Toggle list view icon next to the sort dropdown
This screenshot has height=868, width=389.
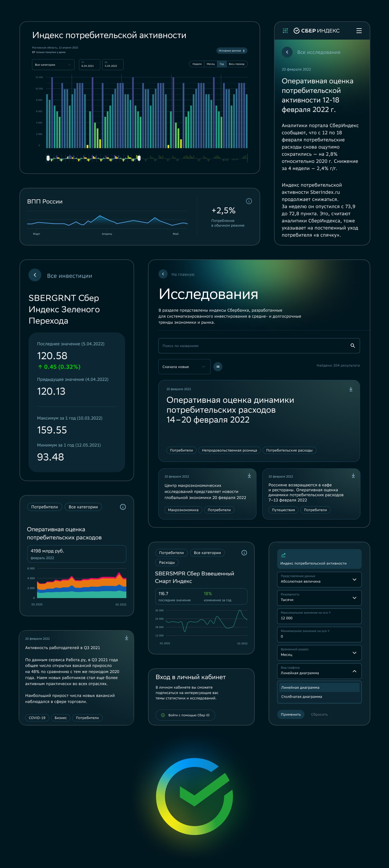click(218, 367)
